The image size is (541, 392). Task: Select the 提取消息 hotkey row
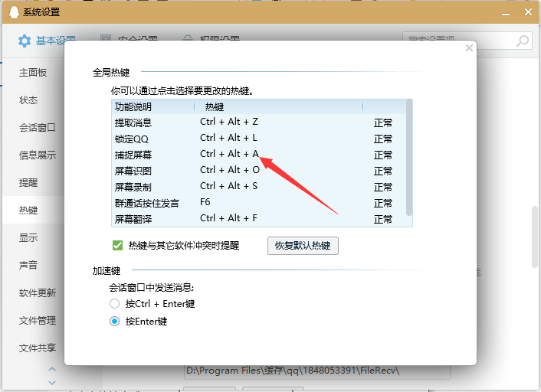pyautogui.click(x=259, y=122)
